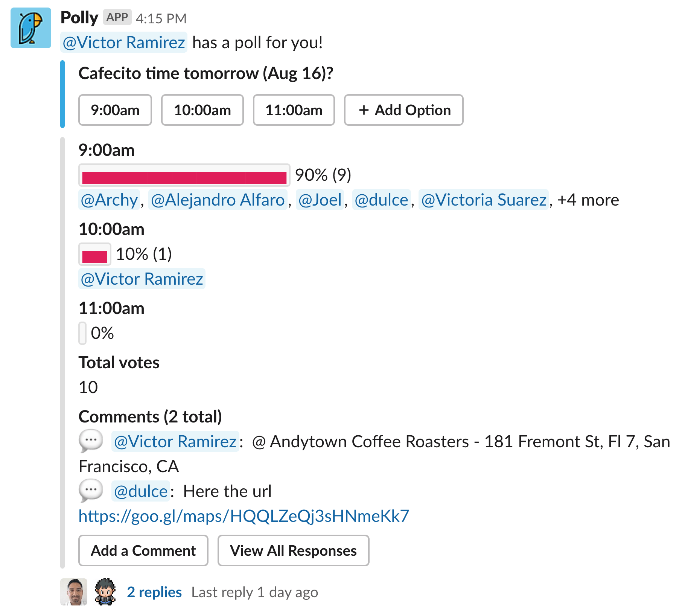The height and width of the screenshot is (616, 688).
Task: Click the @Victoria Suarez mention
Action: (x=484, y=200)
